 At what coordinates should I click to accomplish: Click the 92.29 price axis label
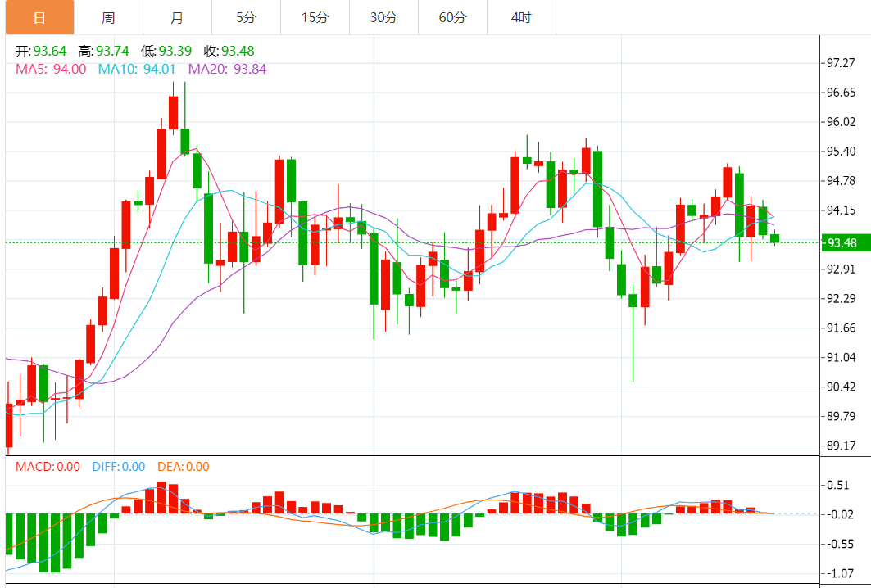click(841, 298)
